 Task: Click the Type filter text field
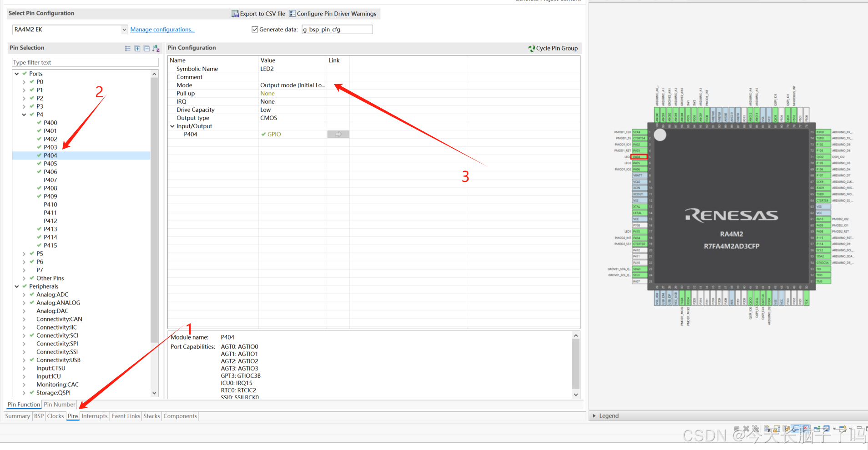[85, 62]
